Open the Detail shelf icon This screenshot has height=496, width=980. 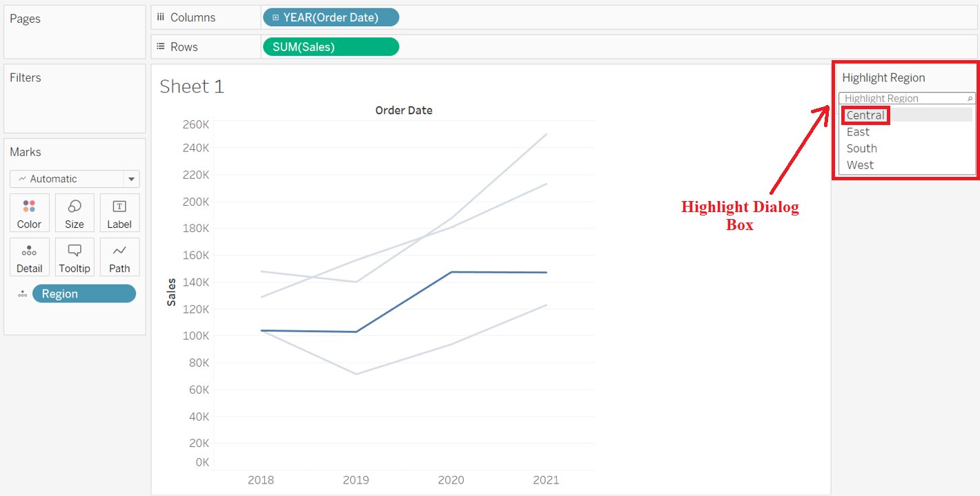pyautogui.click(x=29, y=256)
